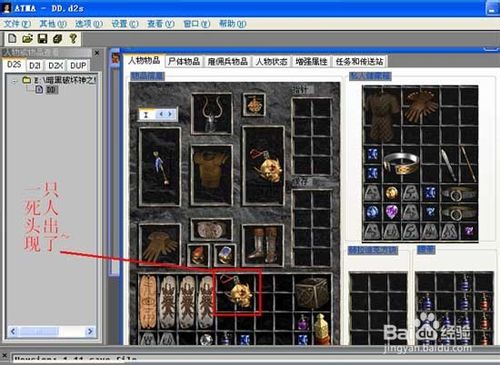500x365 pixels.
Task: Select the orange grand charm in inventory
Action: click(x=148, y=302)
